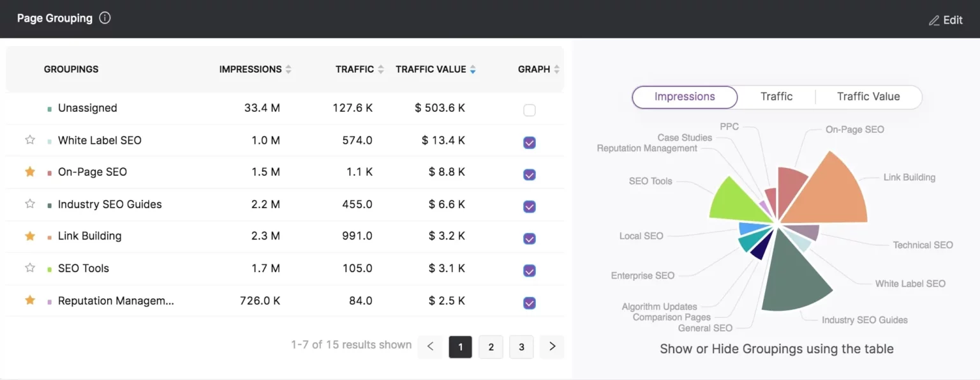The width and height of the screenshot is (980, 380).
Task: Click the Edit button
Action: tap(946, 20)
